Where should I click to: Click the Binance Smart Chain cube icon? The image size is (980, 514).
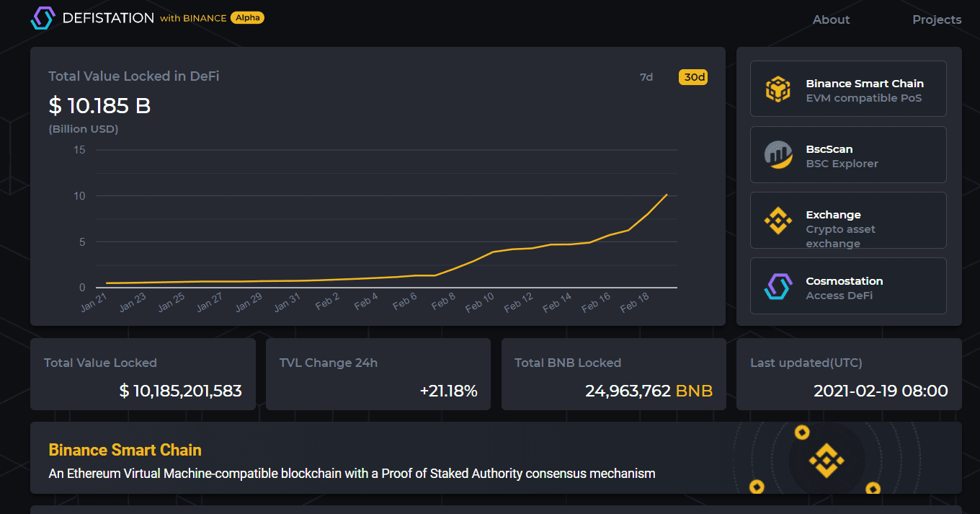pos(778,89)
